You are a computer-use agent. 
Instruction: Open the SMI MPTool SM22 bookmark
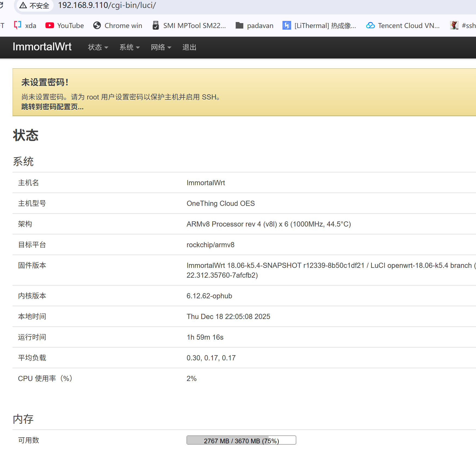pos(194,25)
